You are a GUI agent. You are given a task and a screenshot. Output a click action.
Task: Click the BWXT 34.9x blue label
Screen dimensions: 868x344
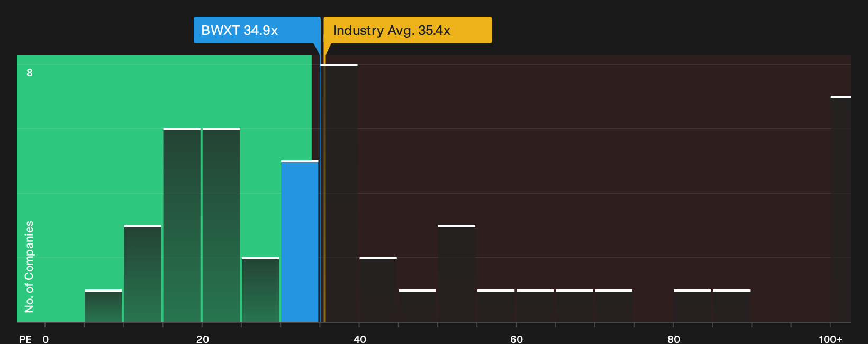(257, 30)
